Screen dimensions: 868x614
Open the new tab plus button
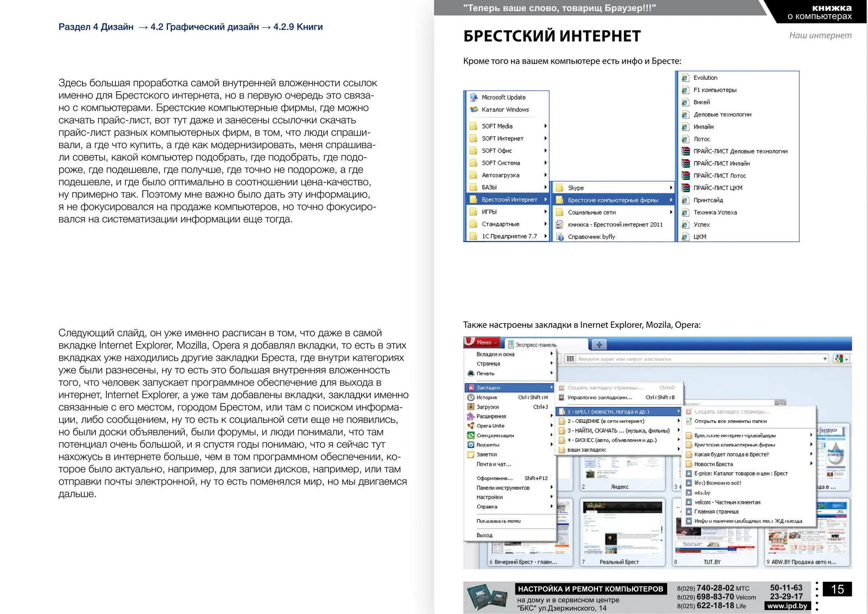(x=599, y=345)
